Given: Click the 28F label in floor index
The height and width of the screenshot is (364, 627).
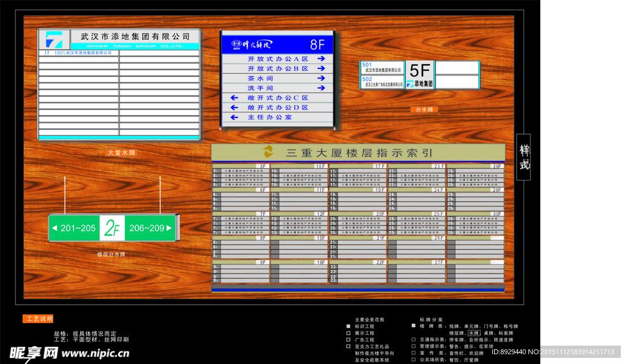Looking at the screenshot, I should 497,166.
